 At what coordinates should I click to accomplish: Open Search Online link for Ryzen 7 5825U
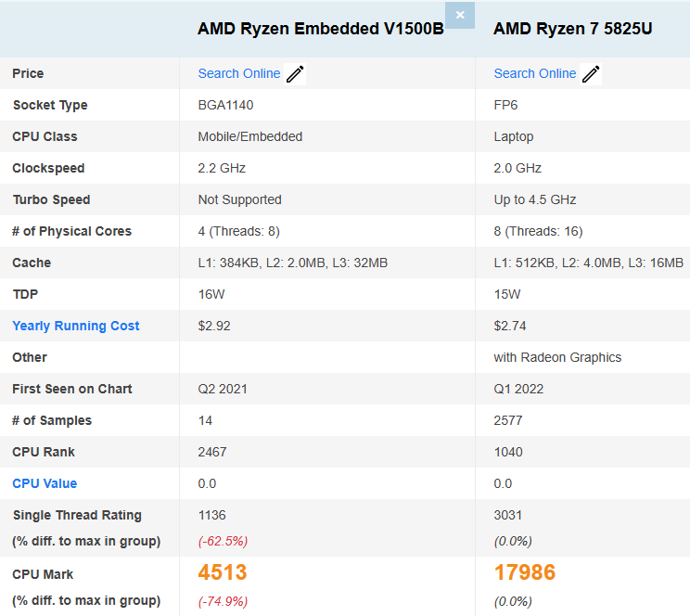click(534, 73)
